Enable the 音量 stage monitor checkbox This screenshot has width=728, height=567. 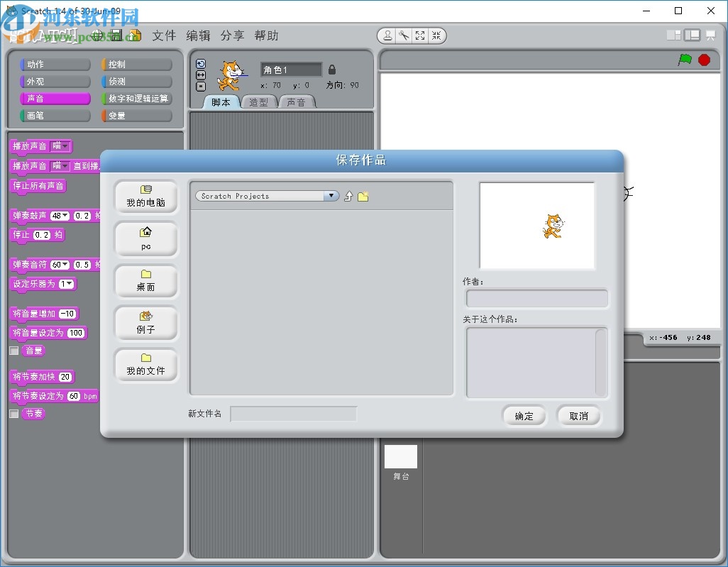[x=15, y=351]
